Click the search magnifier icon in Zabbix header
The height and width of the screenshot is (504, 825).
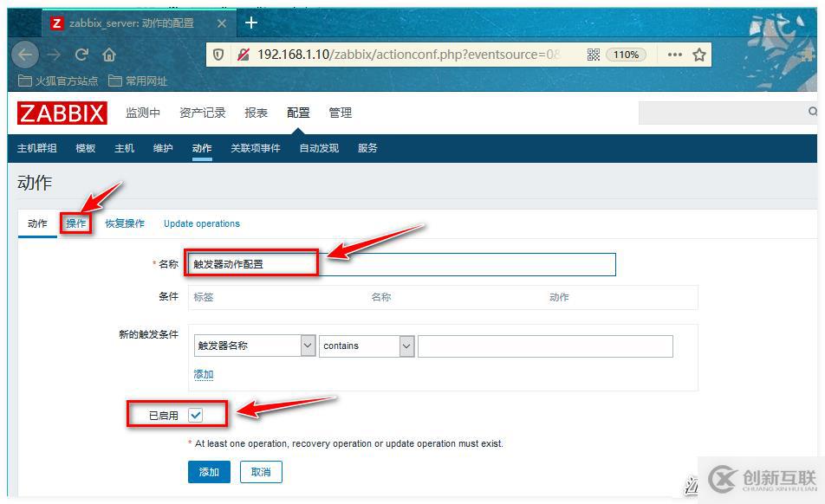[x=813, y=112]
